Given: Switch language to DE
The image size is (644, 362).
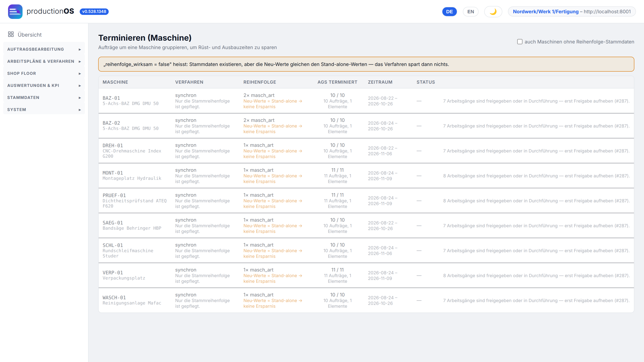Looking at the screenshot, I should coord(449,11).
